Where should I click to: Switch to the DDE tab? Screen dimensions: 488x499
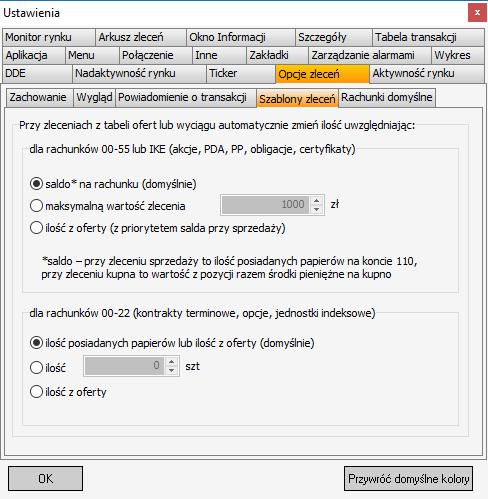point(37,73)
